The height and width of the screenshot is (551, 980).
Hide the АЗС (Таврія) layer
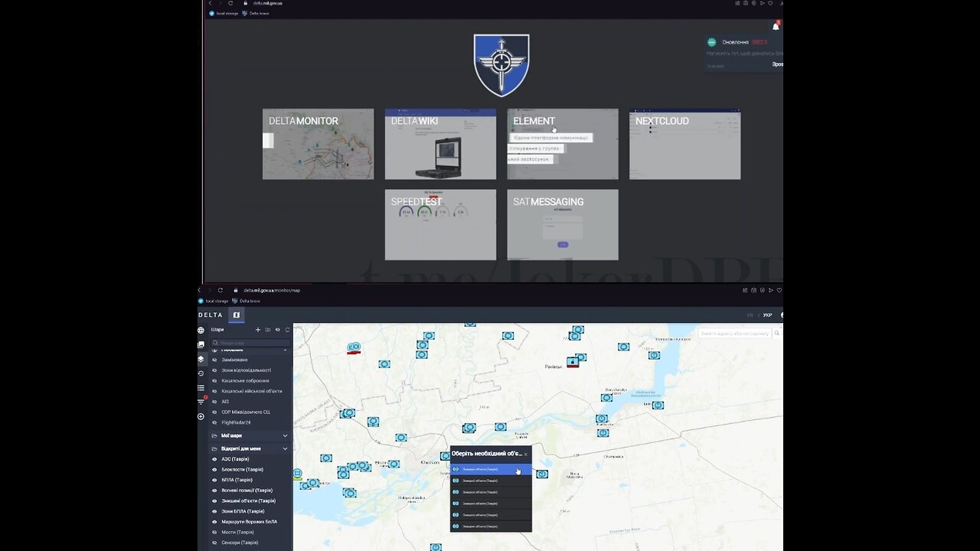click(215, 459)
